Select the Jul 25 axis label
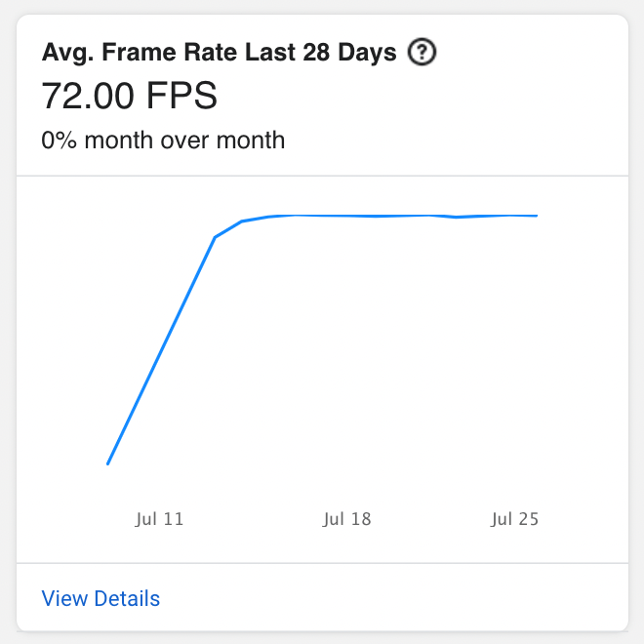This screenshot has height=644, width=644. 514,519
